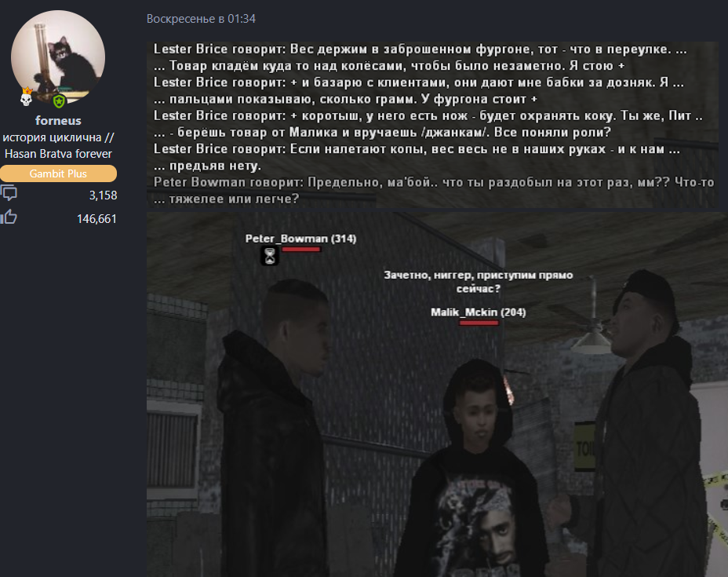The image size is (728, 577).
Task: Click the thumbs-up reactions icon
Action: [x=9, y=217]
